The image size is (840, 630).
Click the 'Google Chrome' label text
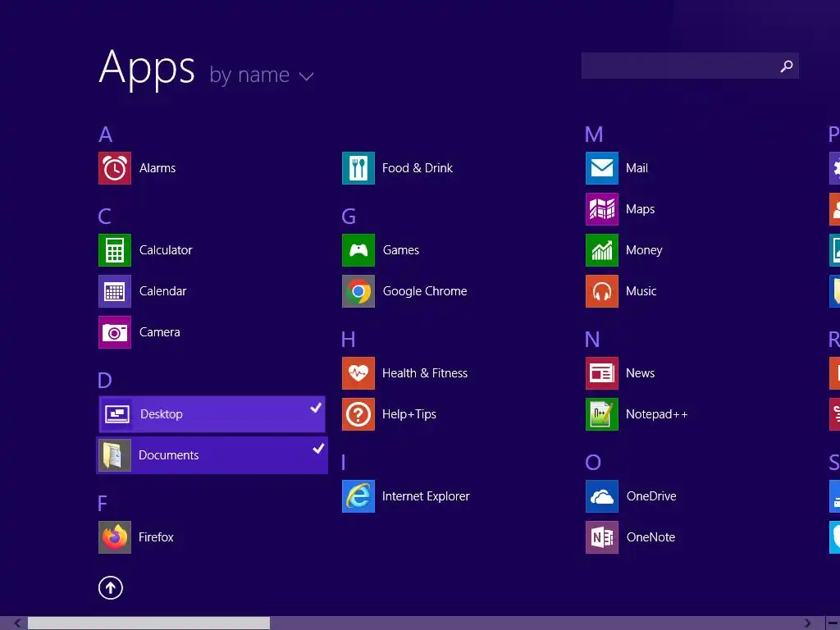pos(425,291)
